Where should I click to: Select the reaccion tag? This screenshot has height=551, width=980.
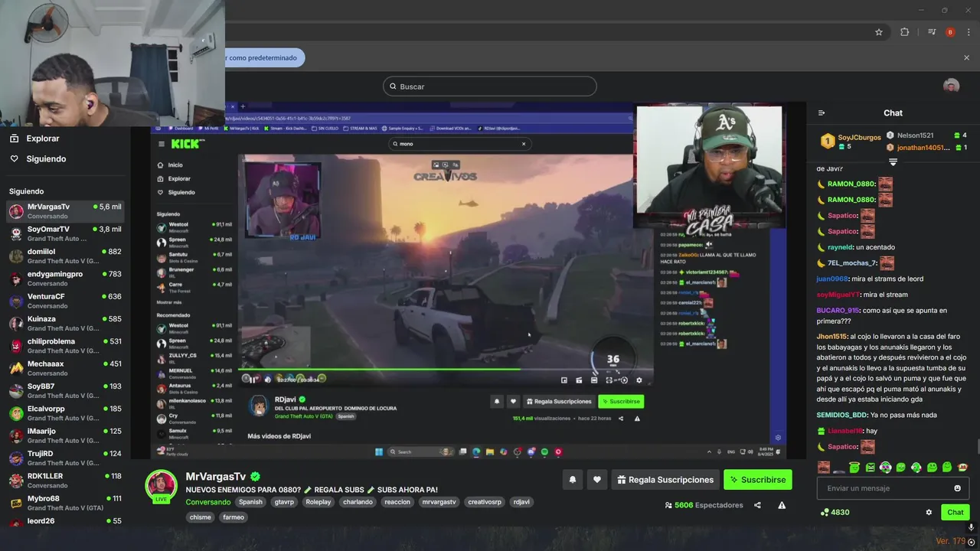tap(397, 502)
